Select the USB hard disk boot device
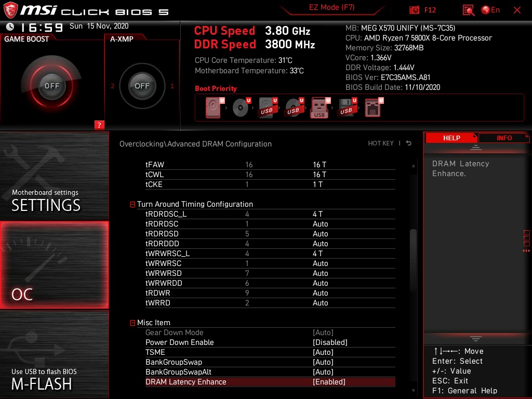 click(268, 108)
